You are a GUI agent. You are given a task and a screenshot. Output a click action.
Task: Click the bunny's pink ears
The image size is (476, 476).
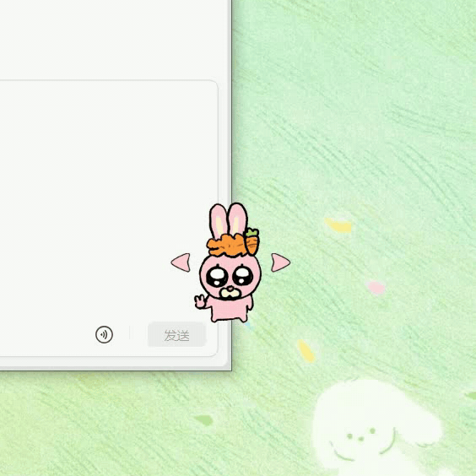click(229, 220)
